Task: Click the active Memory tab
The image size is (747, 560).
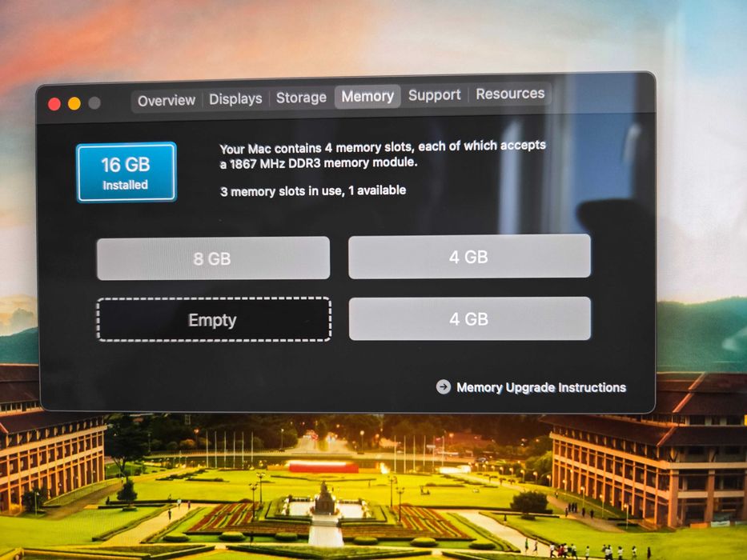Action: click(367, 97)
